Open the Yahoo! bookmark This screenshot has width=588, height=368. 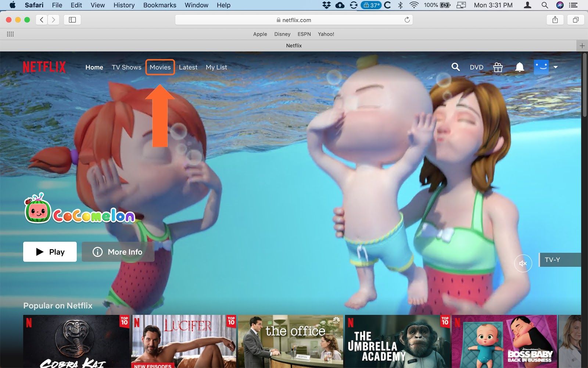(x=326, y=34)
